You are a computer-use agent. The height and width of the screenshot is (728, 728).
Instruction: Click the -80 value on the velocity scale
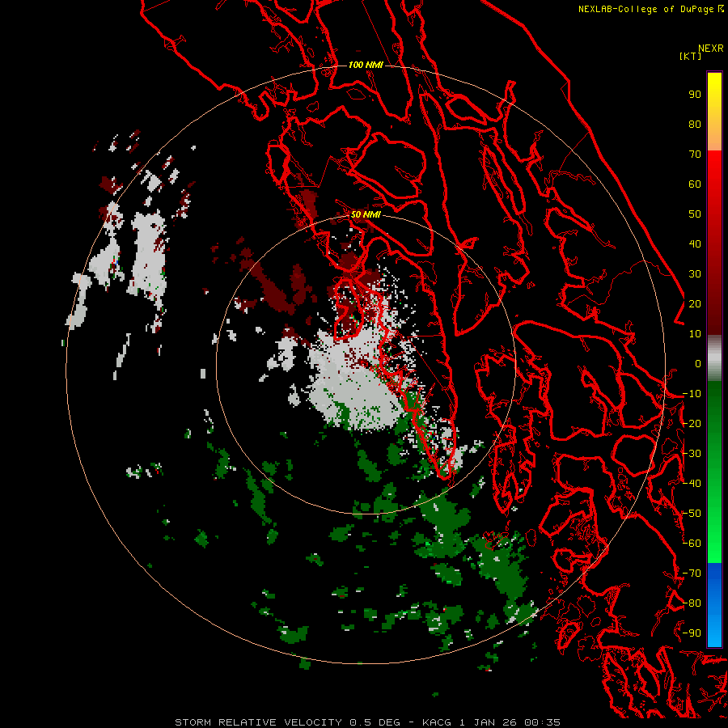pos(692,603)
